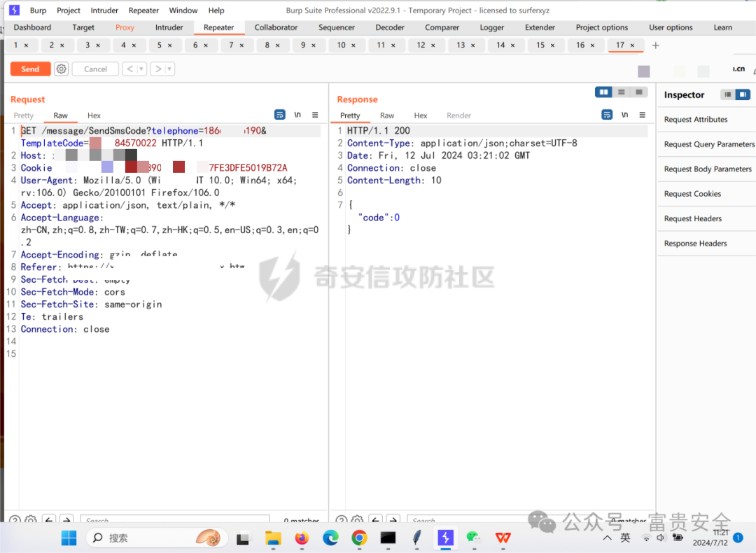This screenshot has width=756, height=553.
Task: Go to next request in history
Action: [x=157, y=69]
